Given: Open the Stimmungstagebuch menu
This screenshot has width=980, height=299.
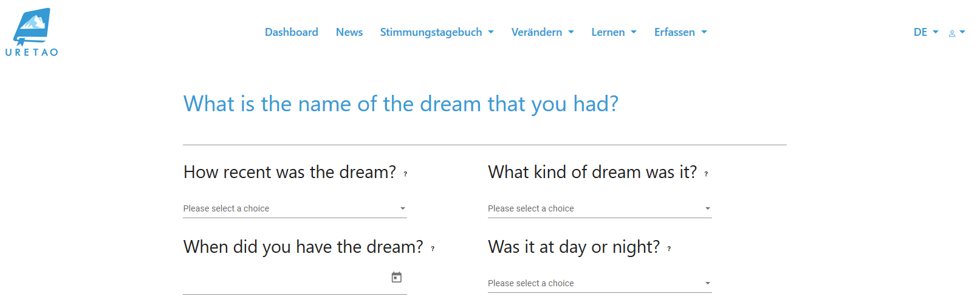Looking at the screenshot, I should point(437,32).
